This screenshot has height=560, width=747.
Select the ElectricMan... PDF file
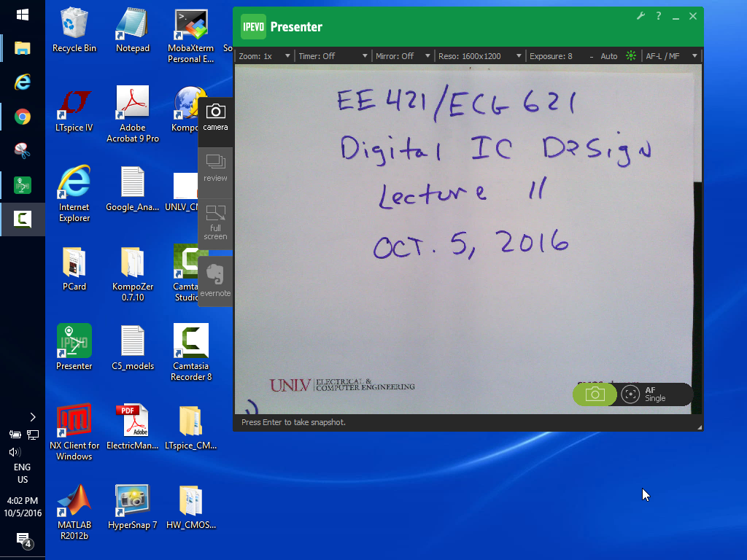tap(133, 427)
